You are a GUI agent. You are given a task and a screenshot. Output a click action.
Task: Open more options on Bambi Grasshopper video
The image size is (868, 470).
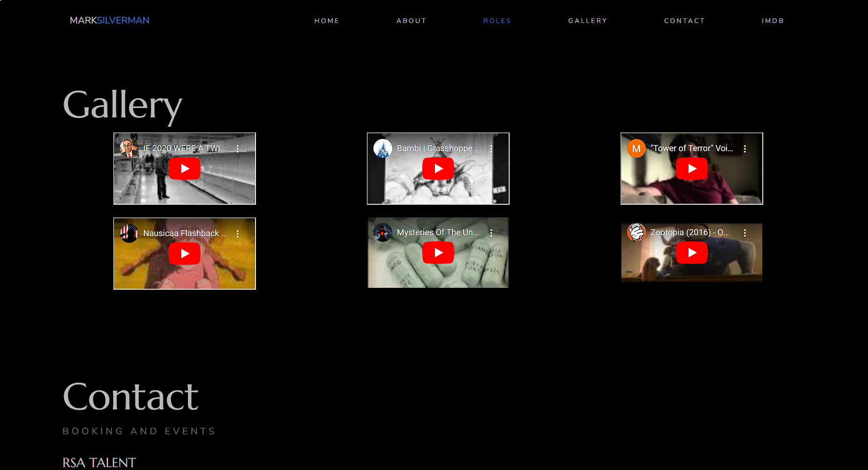pyautogui.click(x=491, y=148)
